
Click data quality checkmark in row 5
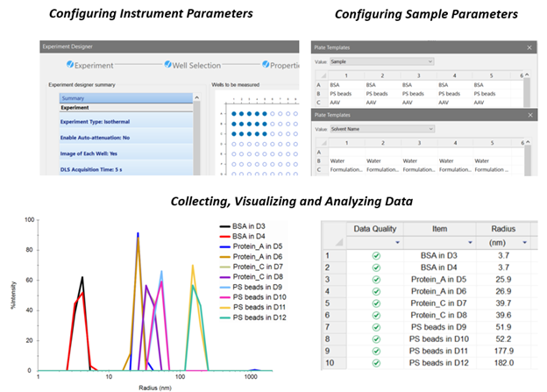tap(375, 302)
